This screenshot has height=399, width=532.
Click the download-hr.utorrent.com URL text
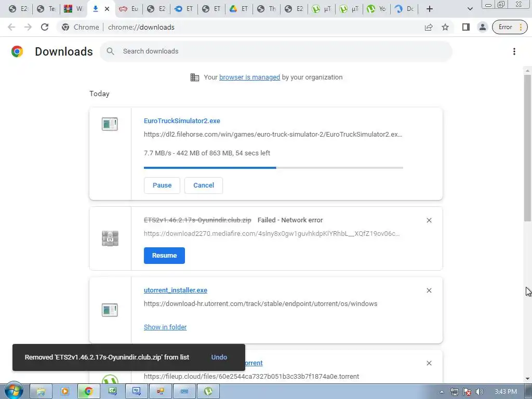261,303
